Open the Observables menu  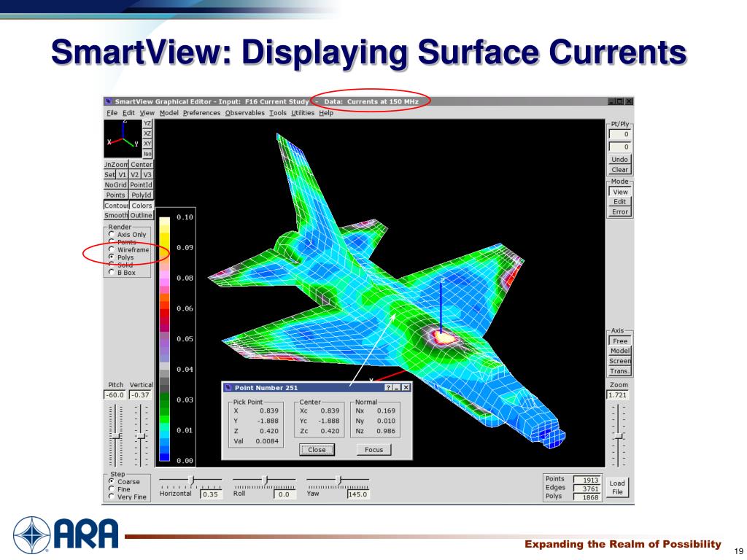pyautogui.click(x=245, y=113)
